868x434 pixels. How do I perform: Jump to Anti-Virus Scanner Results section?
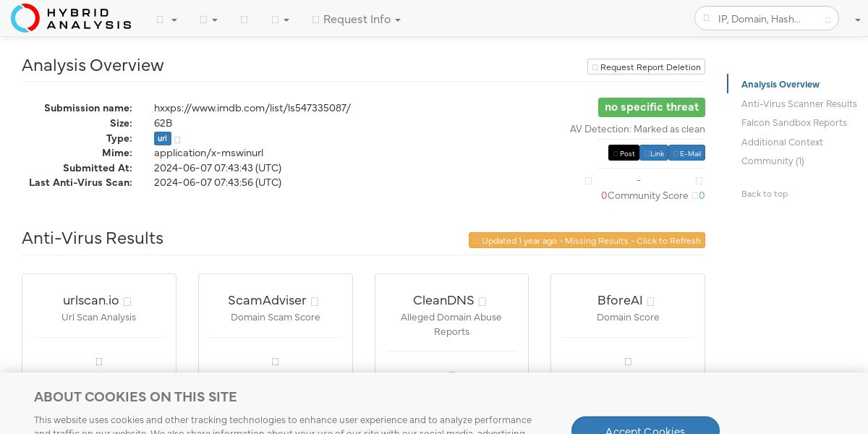tap(799, 103)
